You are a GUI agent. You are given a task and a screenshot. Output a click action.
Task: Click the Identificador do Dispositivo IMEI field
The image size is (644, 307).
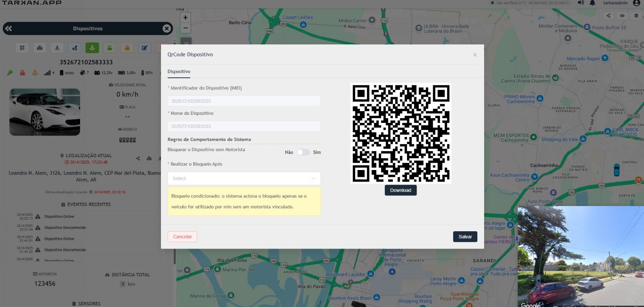[x=244, y=101]
